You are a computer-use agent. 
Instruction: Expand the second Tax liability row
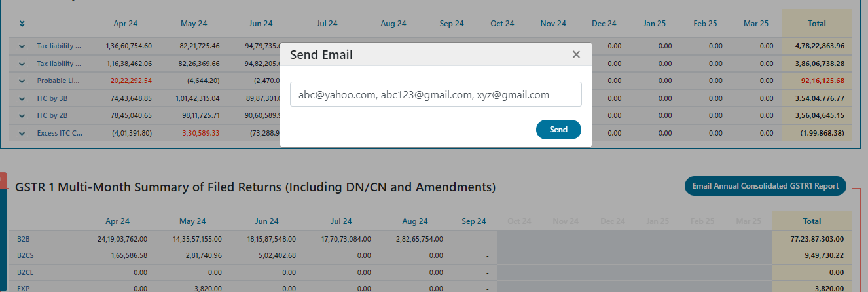[22, 64]
